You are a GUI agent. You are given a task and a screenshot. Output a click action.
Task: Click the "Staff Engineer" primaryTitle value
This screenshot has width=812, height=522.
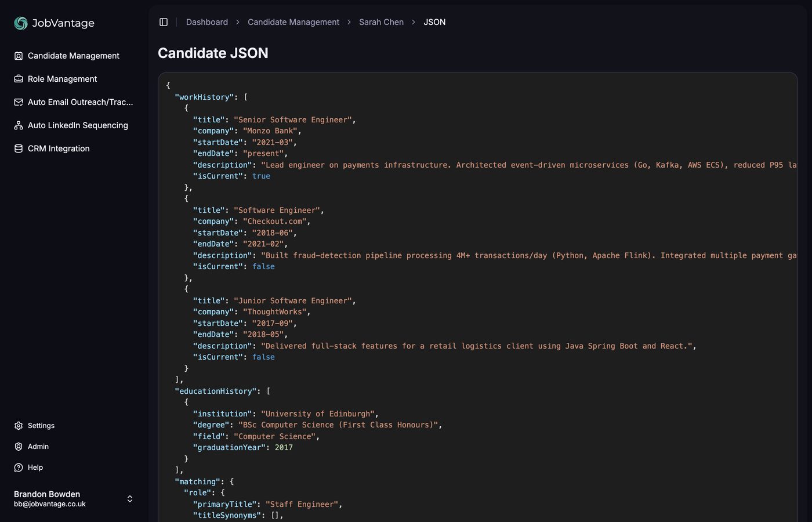click(x=302, y=504)
